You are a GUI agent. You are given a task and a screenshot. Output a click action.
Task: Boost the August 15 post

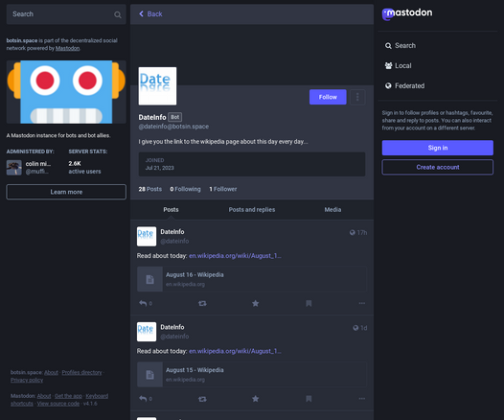tap(202, 399)
